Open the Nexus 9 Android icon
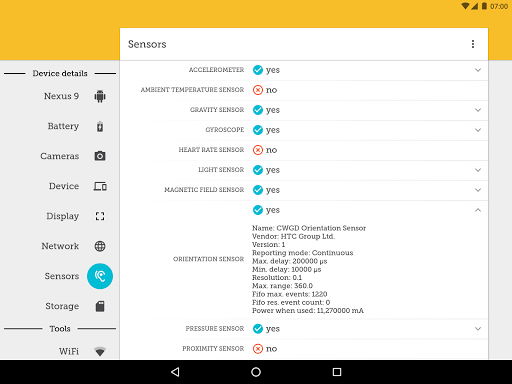Viewport: 512px width, 384px height. (100, 96)
